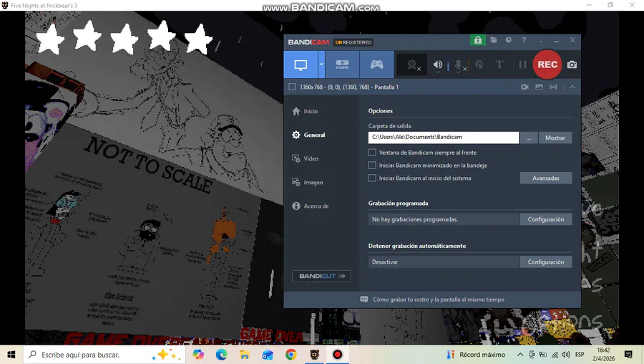Open File Explorer from the taskbar
This screenshot has width=644, height=364.
245,355
